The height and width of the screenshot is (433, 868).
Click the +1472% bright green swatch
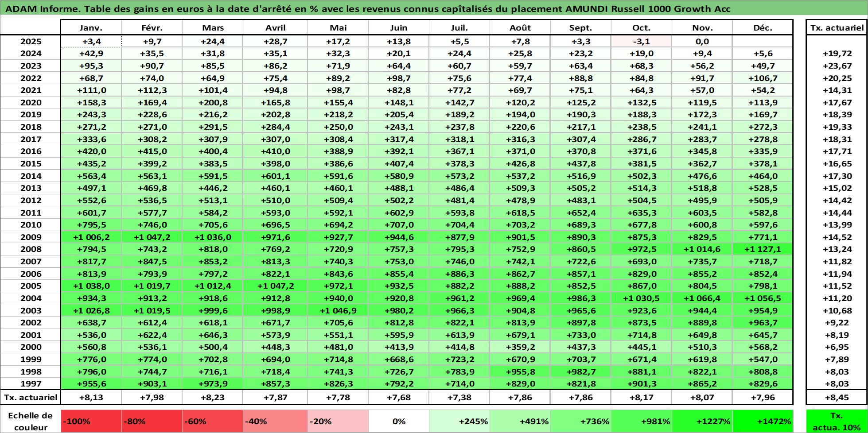(x=763, y=421)
